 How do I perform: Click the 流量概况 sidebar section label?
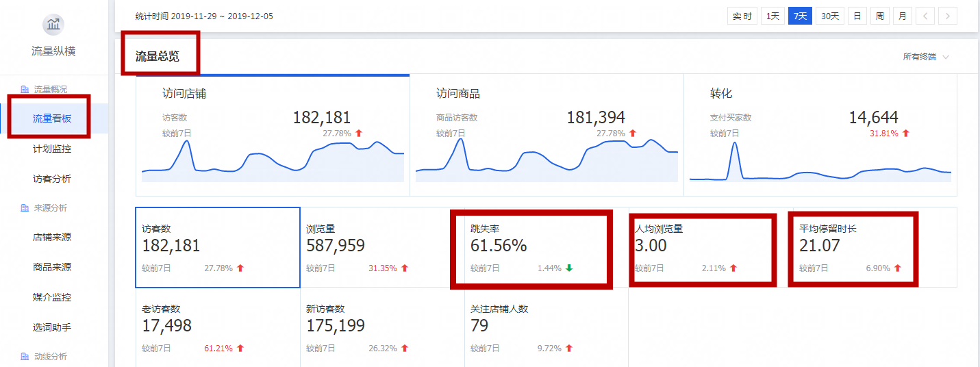[51, 90]
